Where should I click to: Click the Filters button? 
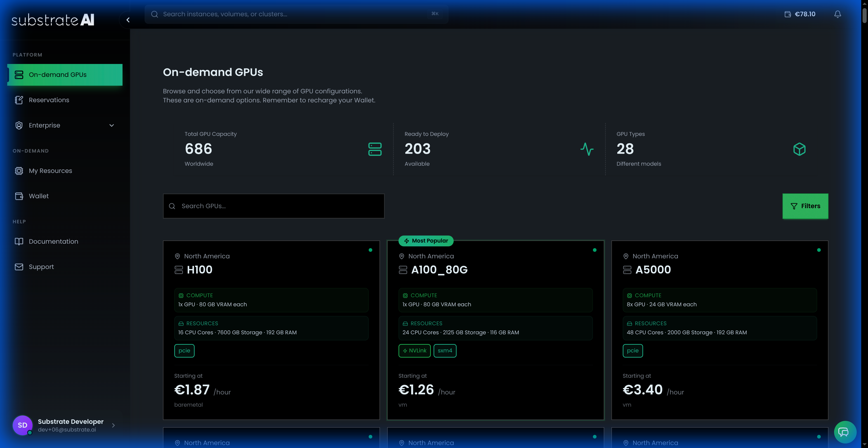coord(805,206)
